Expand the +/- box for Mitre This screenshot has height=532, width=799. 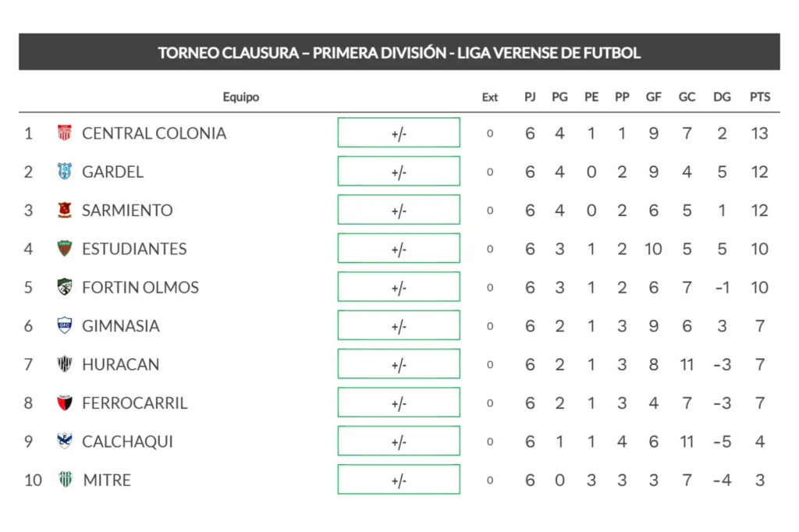[399, 480]
